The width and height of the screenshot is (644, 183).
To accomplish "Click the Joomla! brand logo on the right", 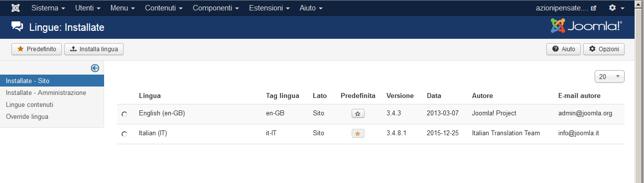I will [586, 26].
